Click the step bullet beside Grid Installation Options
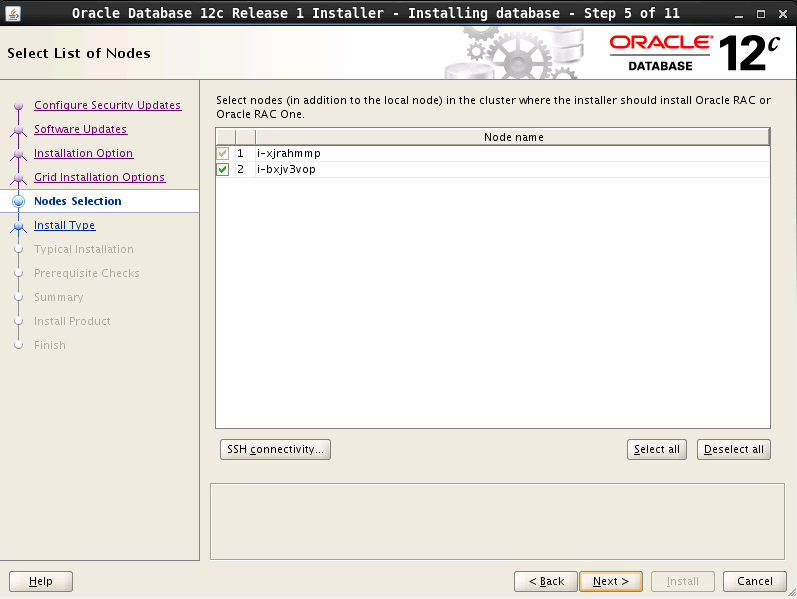797x599 pixels. (18, 178)
